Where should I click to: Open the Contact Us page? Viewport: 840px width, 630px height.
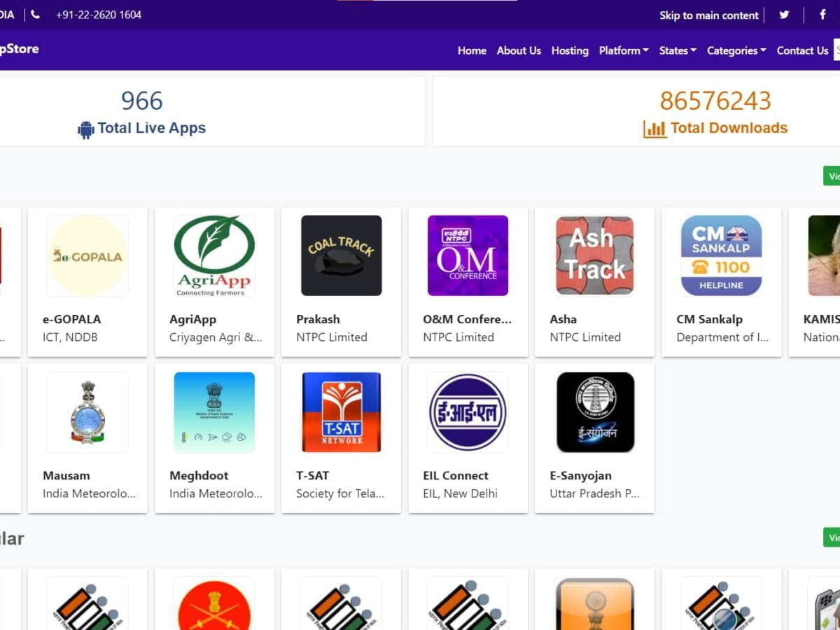click(802, 50)
